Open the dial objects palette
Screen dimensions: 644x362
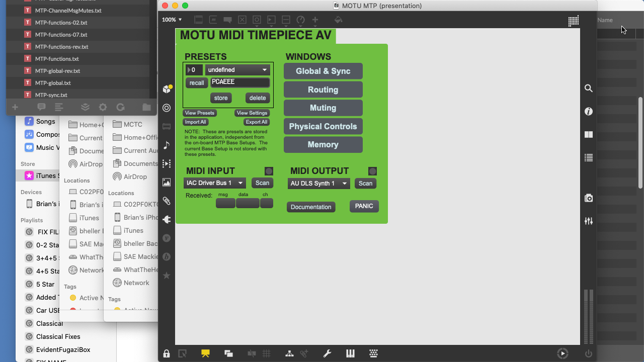click(x=300, y=20)
